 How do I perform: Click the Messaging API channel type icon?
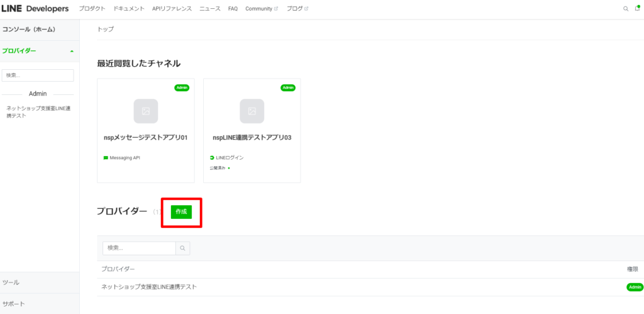pyautogui.click(x=106, y=158)
